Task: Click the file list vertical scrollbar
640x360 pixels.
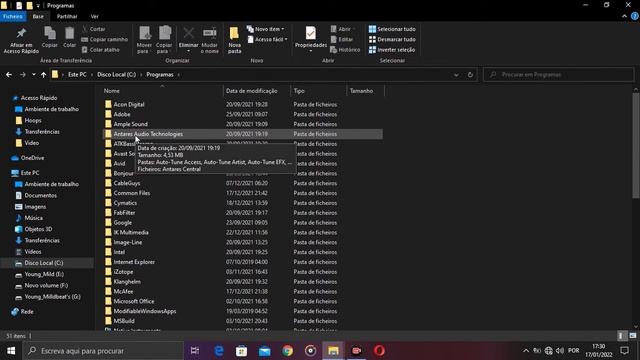Action: pos(636,145)
